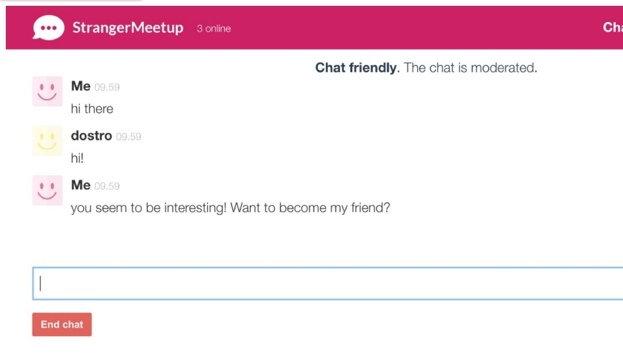Select the dostro username

tap(92, 136)
